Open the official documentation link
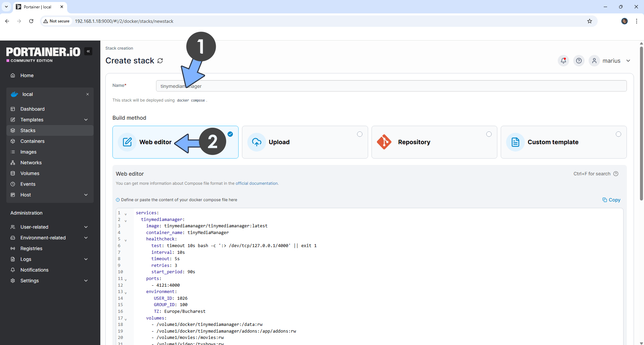 (256, 183)
